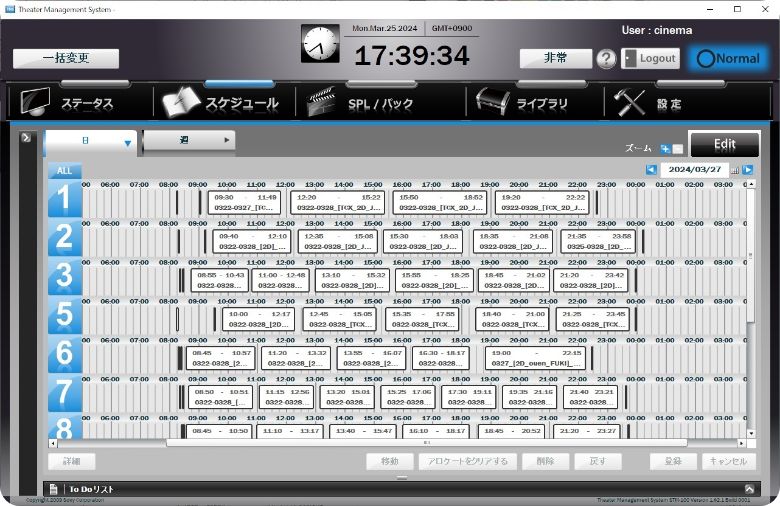Select screen 3 row header
The width and height of the screenshot is (780, 506).
[65, 277]
